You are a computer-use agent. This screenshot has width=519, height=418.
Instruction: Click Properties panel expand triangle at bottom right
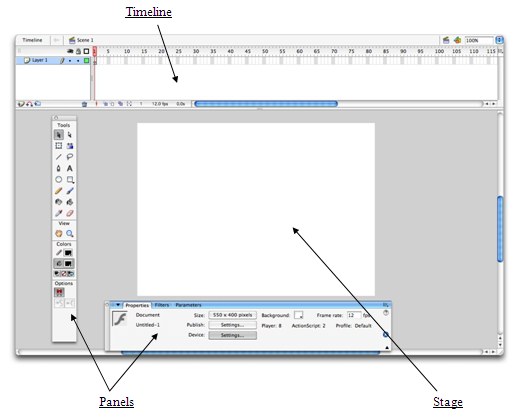tap(387, 347)
